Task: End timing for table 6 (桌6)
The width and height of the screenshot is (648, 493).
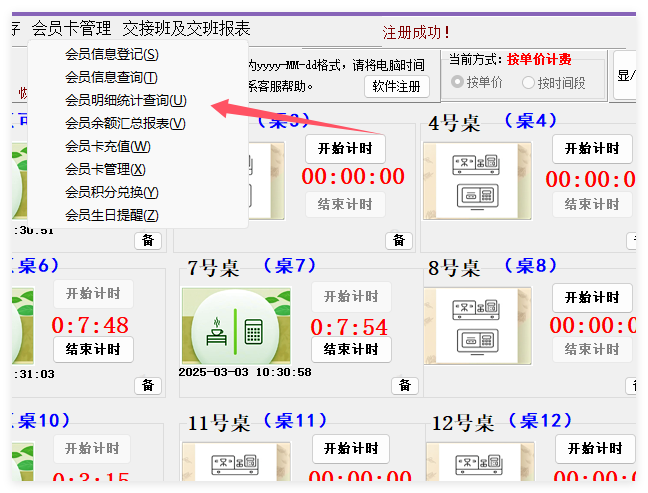Action: click(x=93, y=349)
